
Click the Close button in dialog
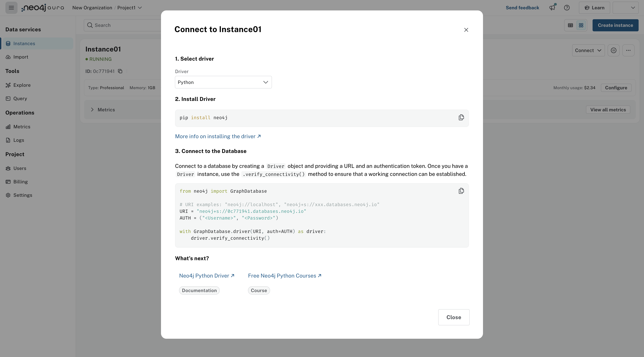pyautogui.click(x=454, y=317)
